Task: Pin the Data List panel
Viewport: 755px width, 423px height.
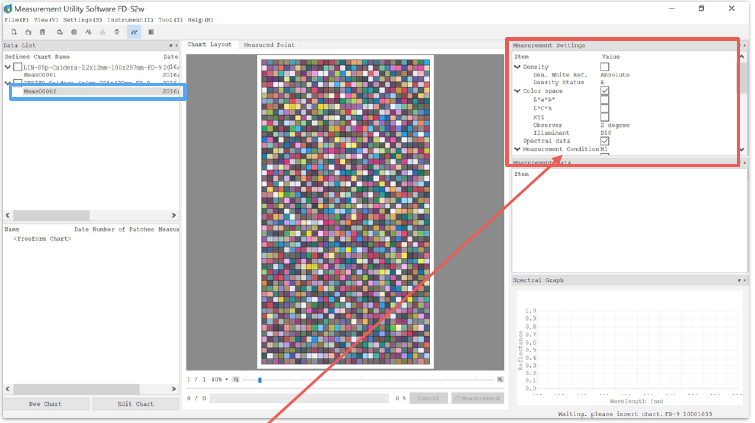Action: pyautogui.click(x=170, y=45)
